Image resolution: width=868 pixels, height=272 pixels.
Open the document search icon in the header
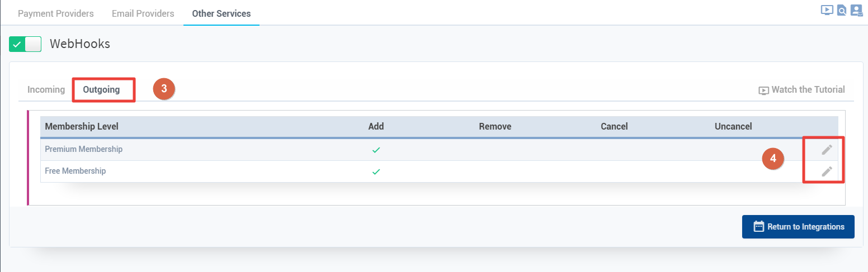842,10
